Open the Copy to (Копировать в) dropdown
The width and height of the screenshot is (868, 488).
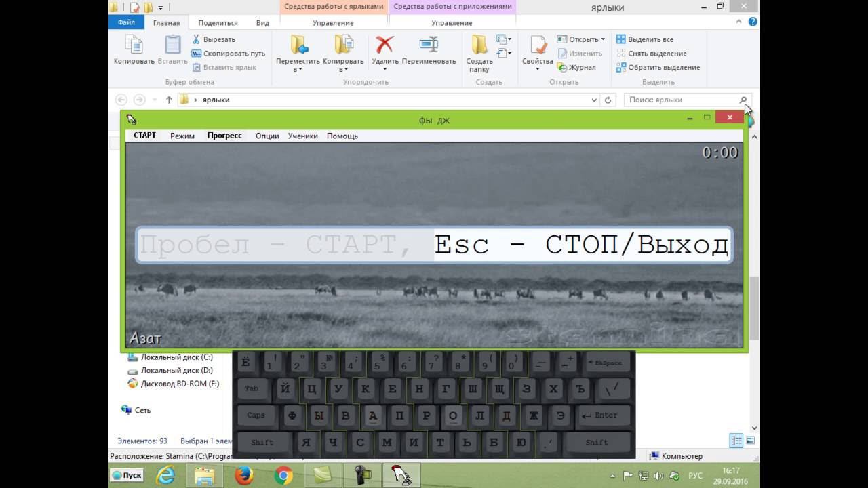coord(343,54)
